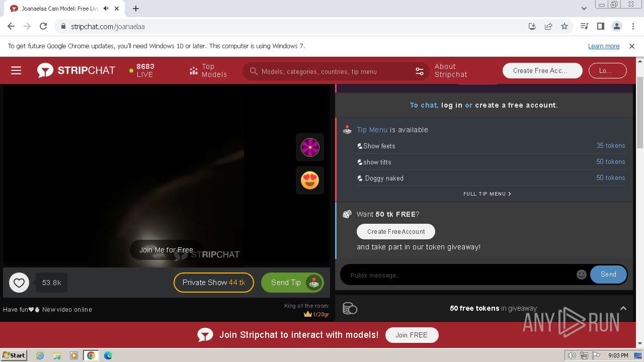Viewport: 644px width, 362px height.
Task: Go to the Stripchat logo home
Action: 76,70
